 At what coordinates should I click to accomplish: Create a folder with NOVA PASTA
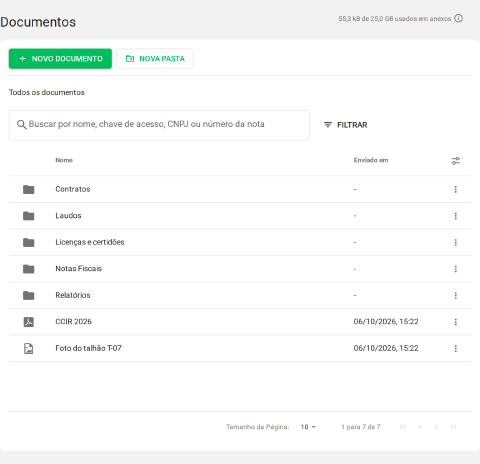point(155,59)
